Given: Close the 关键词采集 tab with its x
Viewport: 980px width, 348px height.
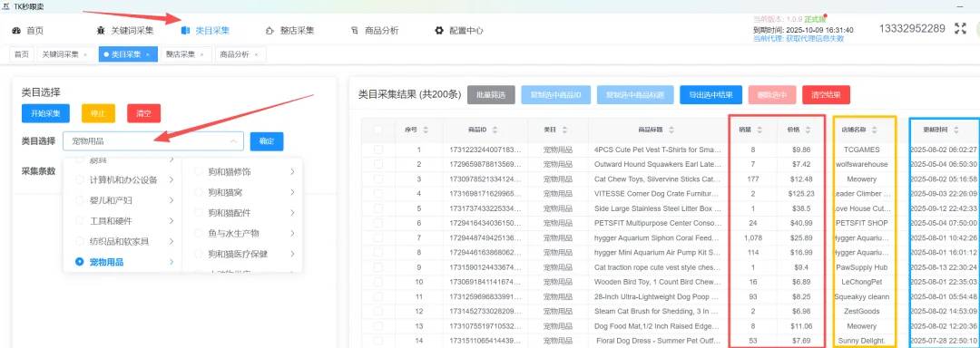Looking at the screenshot, I should [85, 55].
